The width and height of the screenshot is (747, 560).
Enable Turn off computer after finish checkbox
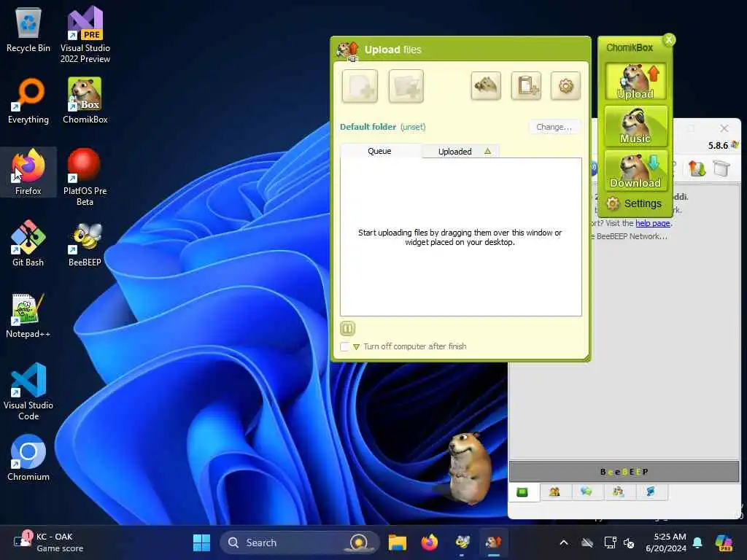(x=344, y=346)
